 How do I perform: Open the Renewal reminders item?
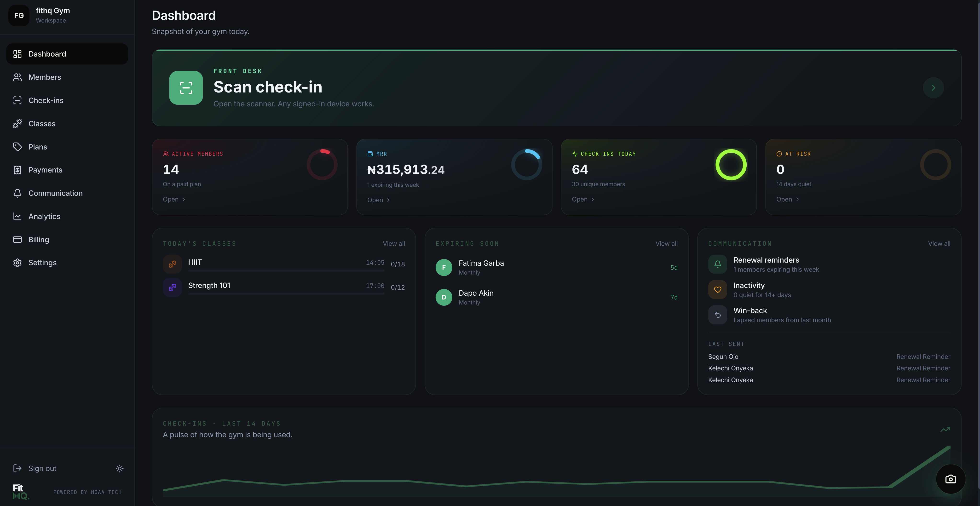point(829,264)
